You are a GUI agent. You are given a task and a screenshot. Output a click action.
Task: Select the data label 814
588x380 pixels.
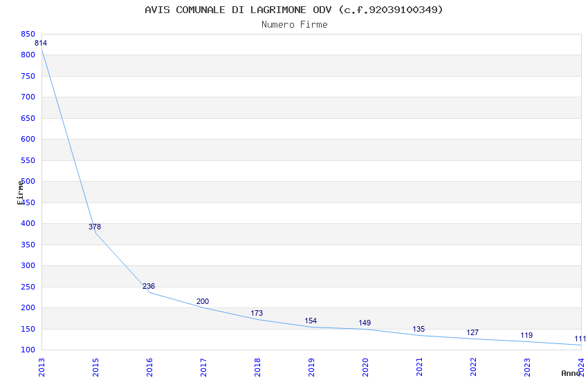click(x=41, y=43)
